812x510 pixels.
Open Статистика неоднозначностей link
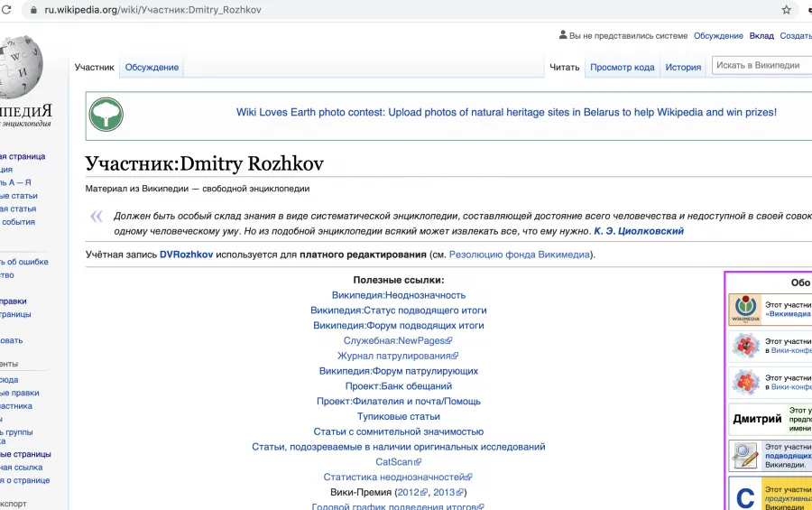[x=397, y=477]
